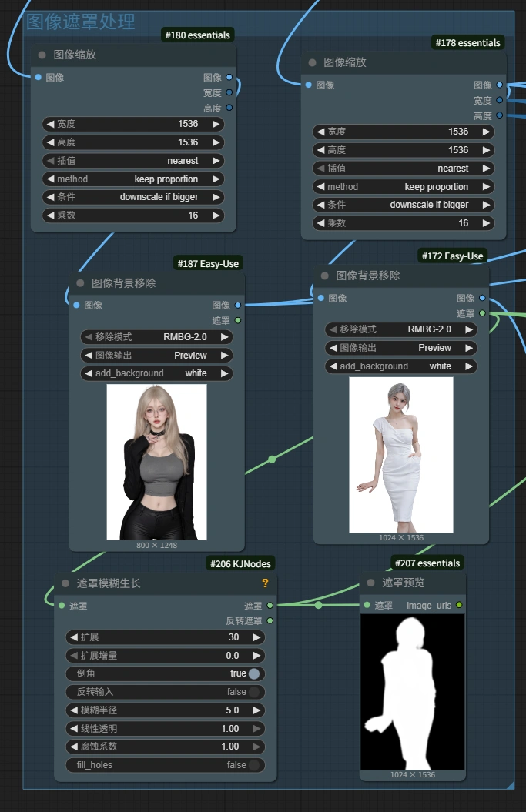
Task: Click the #206 KJNodes badge
Action: pyautogui.click(x=240, y=564)
